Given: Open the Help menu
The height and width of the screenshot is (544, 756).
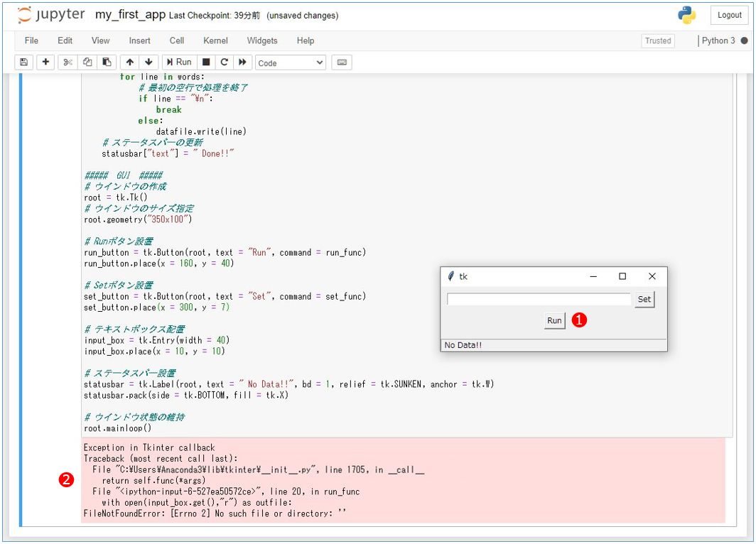Looking at the screenshot, I should point(306,40).
